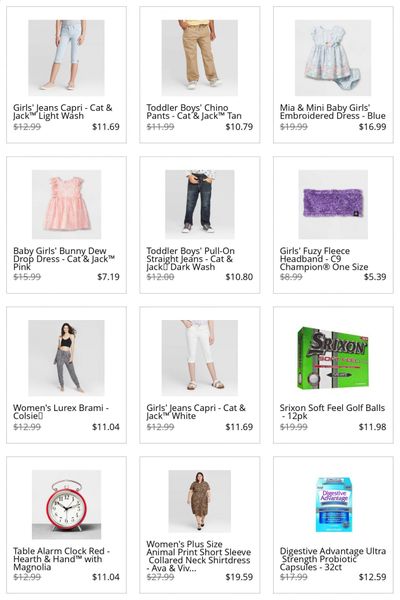Click the Women's Lurex Brami title
This screenshot has width=400, height=600.
pyautogui.click(x=60, y=412)
